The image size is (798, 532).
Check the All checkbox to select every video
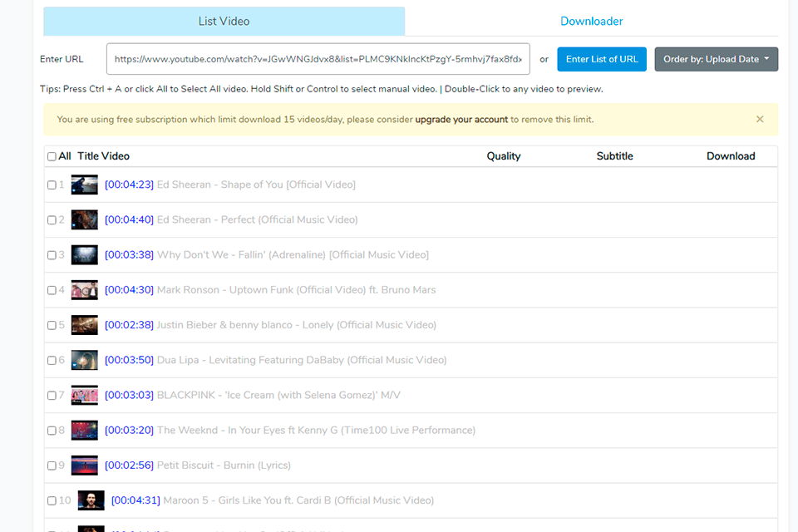coord(52,157)
